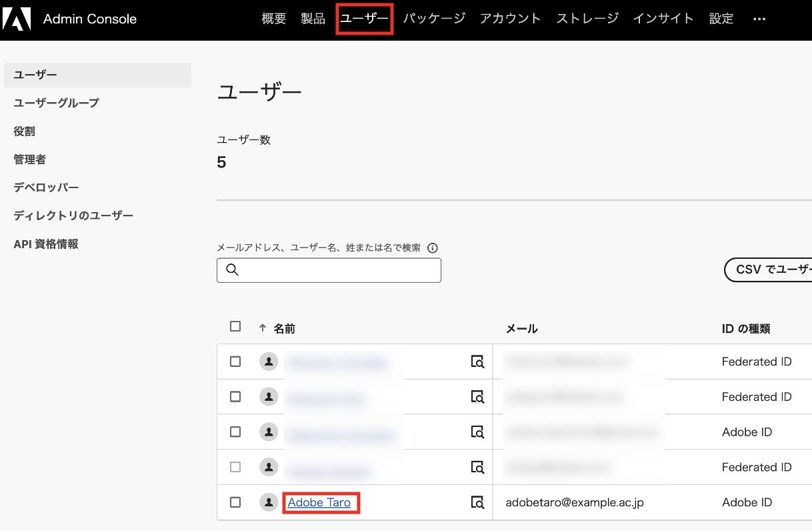The image size is (812, 531).
Task: Click the user count value 5
Action: pyautogui.click(x=221, y=163)
